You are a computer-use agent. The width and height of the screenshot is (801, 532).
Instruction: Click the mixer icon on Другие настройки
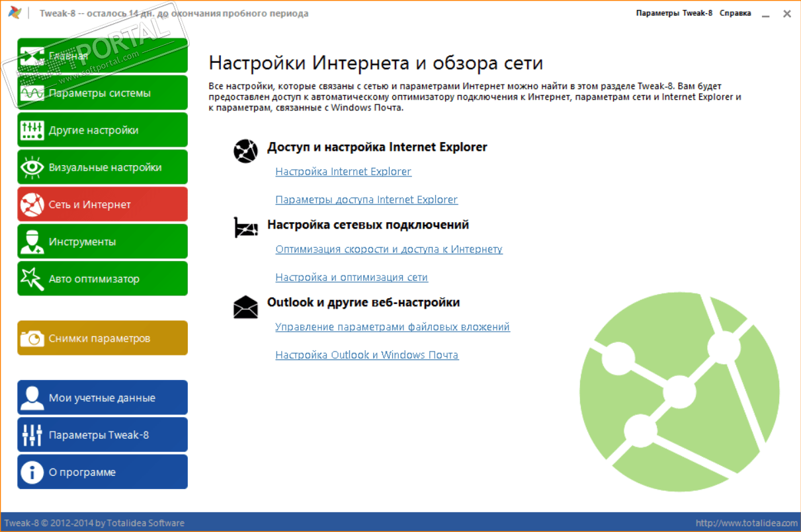point(32,130)
